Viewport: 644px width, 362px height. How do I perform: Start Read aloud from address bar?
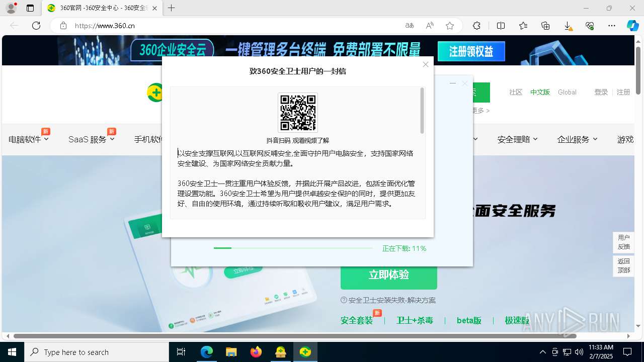click(x=430, y=26)
